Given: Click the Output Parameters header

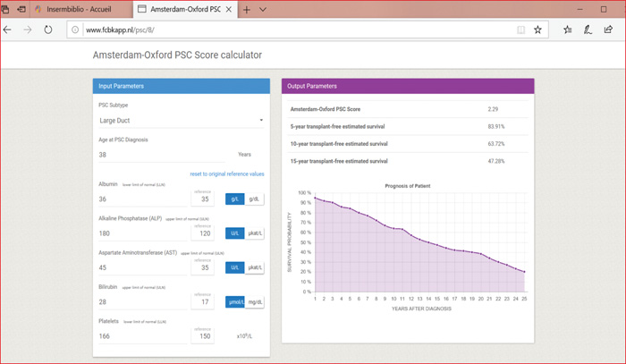Looking at the screenshot, I should tap(408, 86).
